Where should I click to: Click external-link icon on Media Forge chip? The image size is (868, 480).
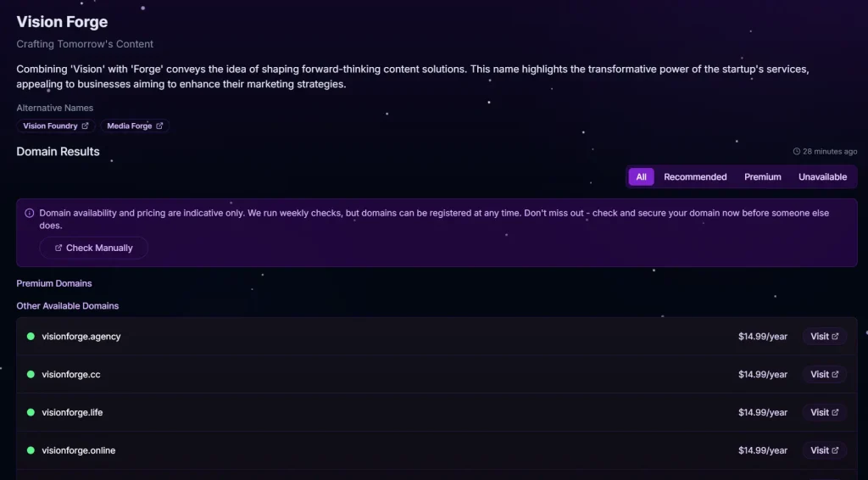[159, 126]
